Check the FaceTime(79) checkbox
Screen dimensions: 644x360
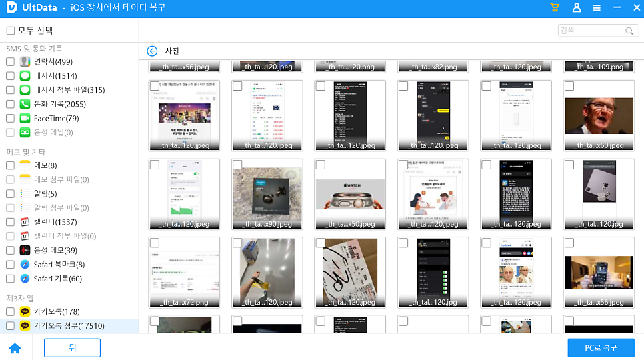pyautogui.click(x=10, y=118)
